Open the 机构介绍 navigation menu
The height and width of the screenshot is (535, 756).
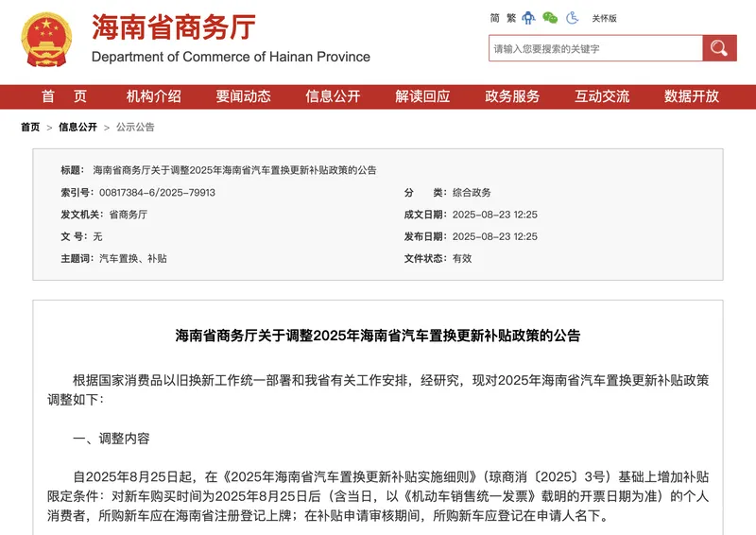[153, 96]
